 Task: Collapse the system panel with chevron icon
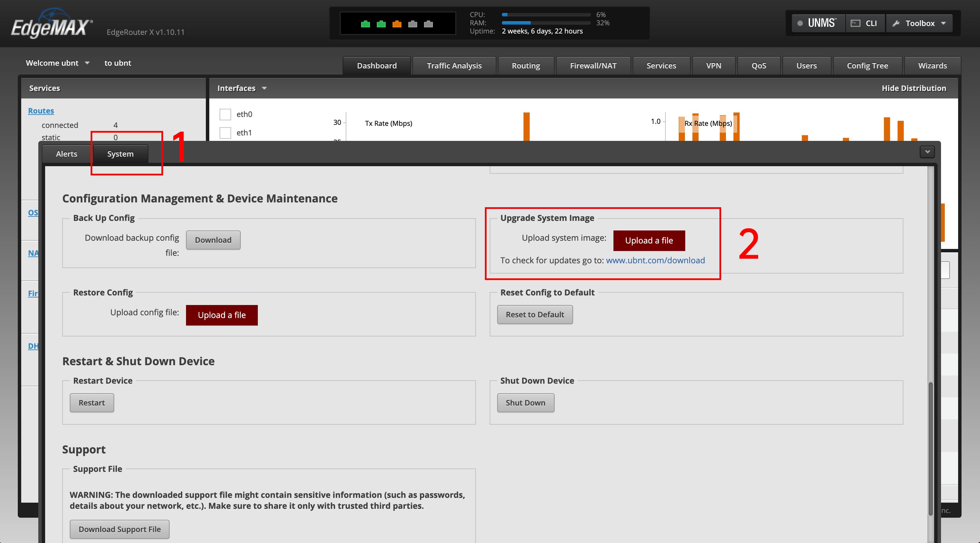(x=927, y=152)
